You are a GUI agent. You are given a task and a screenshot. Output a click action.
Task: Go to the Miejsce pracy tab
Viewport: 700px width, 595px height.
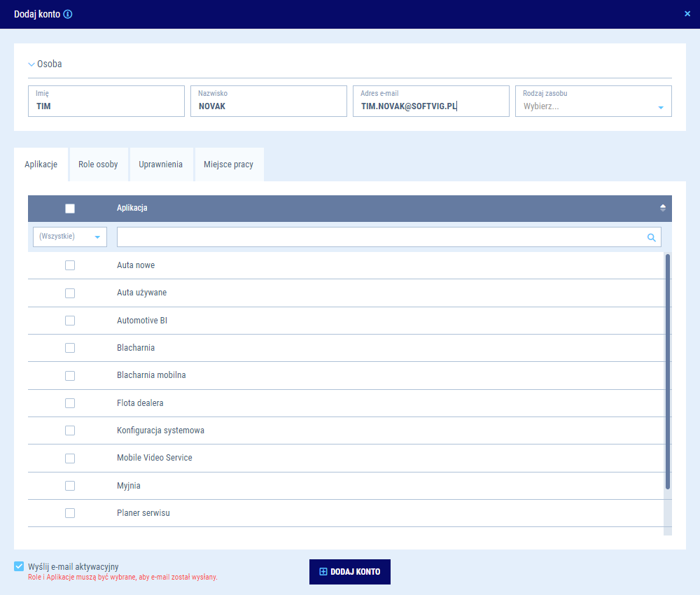228,164
